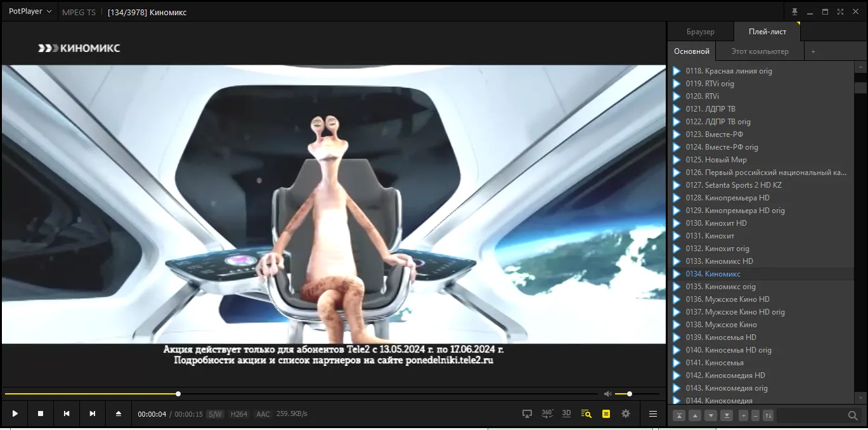
Task: Select the Этот компьютер tab
Action: point(760,51)
